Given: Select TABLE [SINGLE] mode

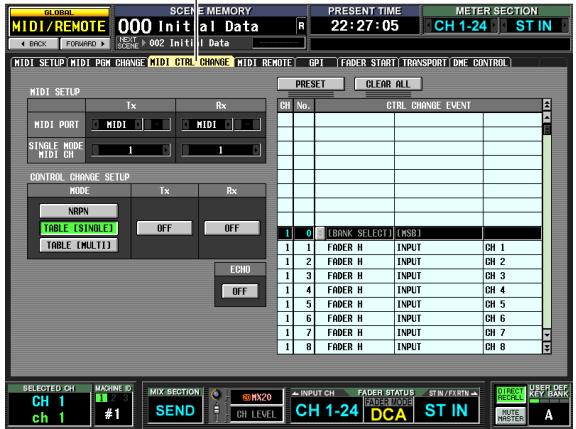Looking at the screenshot, I should pos(79,228).
